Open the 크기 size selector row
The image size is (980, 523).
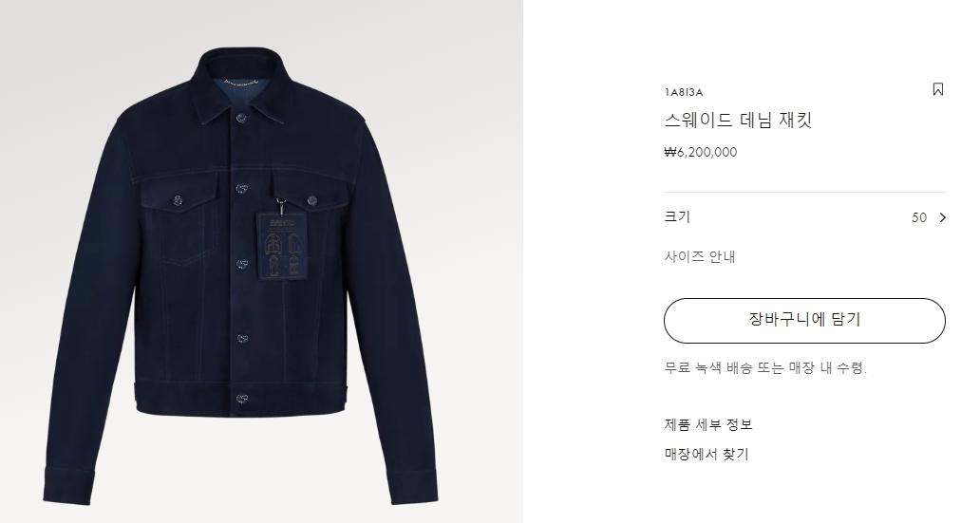[804, 217]
